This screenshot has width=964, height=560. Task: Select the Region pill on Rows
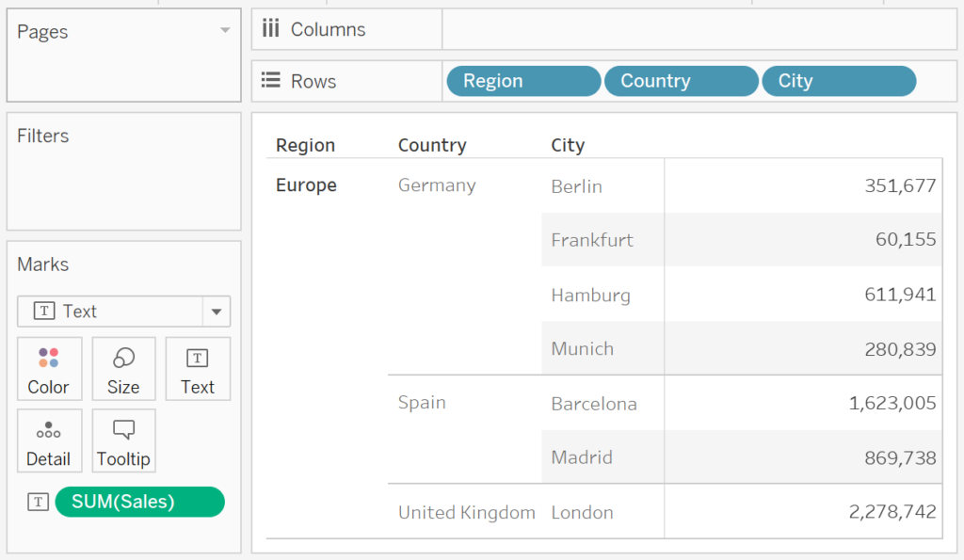pyautogui.click(x=523, y=81)
